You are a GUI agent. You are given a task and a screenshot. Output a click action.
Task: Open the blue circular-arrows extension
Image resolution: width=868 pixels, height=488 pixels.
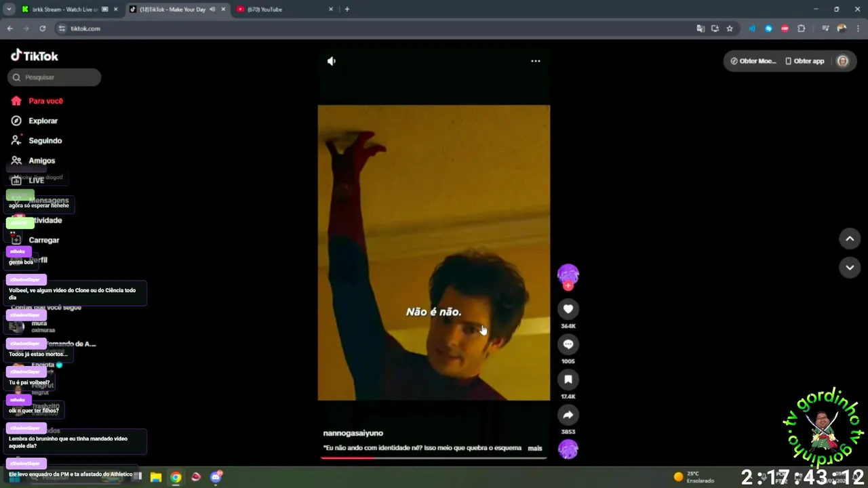[768, 28]
